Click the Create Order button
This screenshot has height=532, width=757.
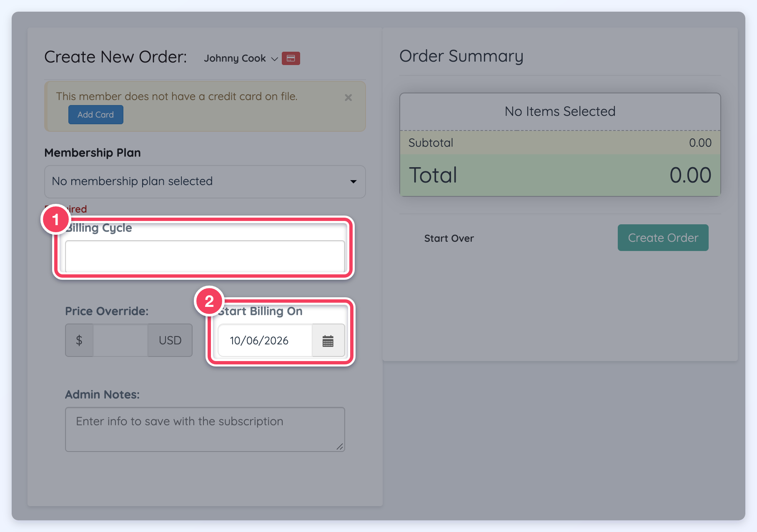point(663,238)
